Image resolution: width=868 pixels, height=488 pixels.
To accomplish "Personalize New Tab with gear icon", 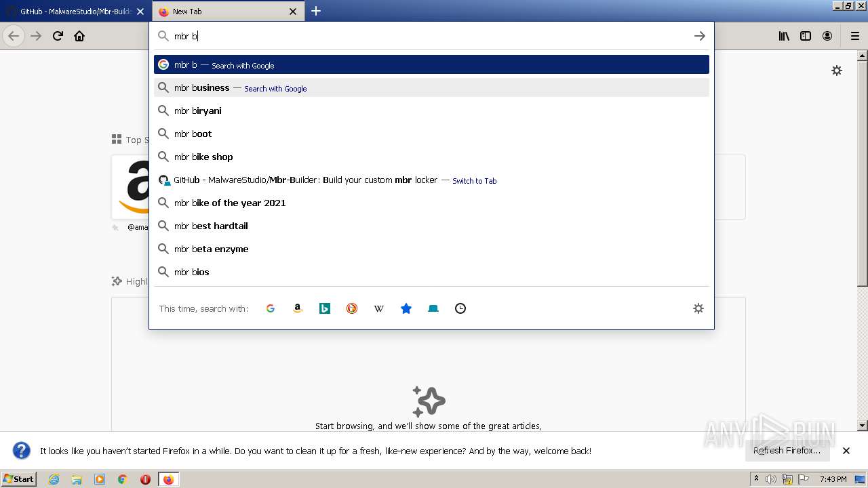I will coord(837,70).
